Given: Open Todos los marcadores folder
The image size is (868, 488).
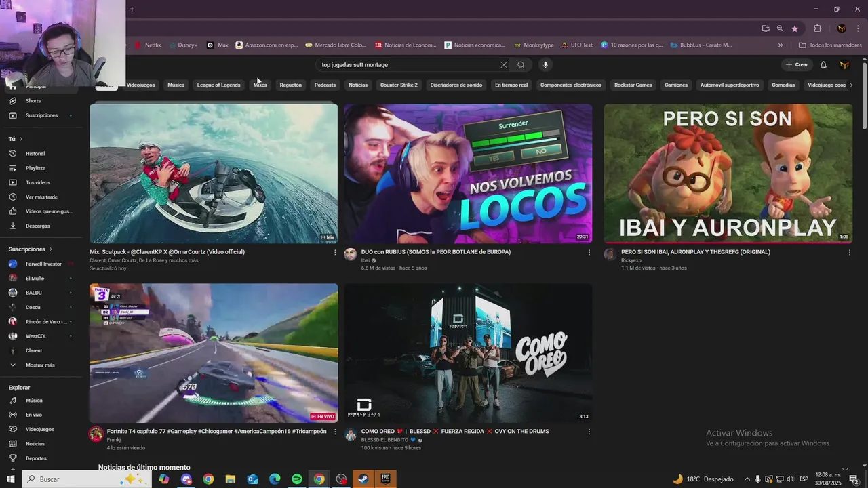Looking at the screenshot, I should point(830,45).
